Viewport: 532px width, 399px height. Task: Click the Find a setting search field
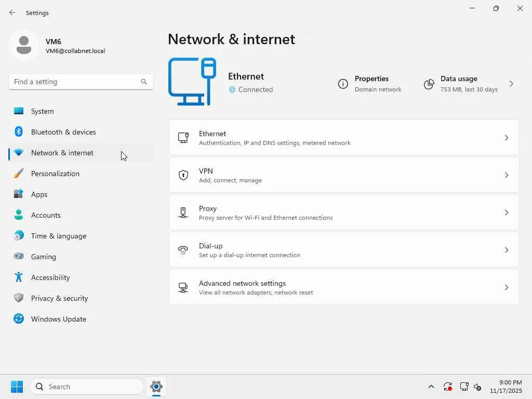[75, 82]
